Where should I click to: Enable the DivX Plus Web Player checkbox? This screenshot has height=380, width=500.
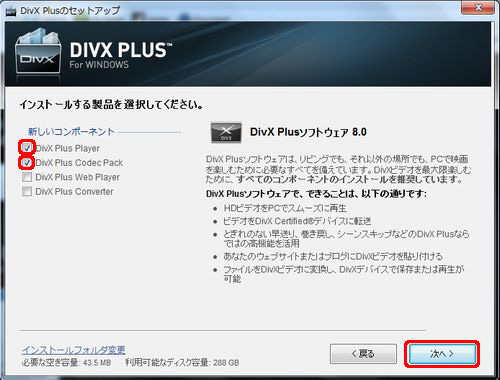27,177
